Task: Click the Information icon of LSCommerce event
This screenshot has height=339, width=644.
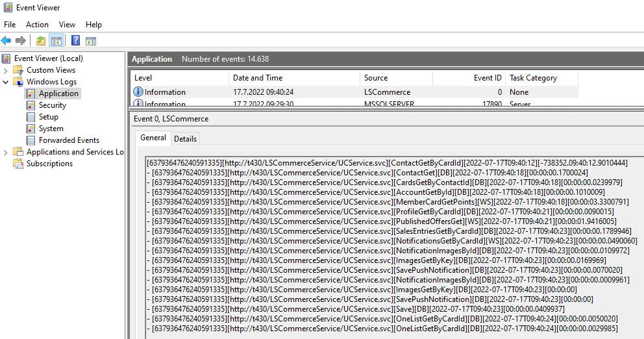Action: (138, 92)
